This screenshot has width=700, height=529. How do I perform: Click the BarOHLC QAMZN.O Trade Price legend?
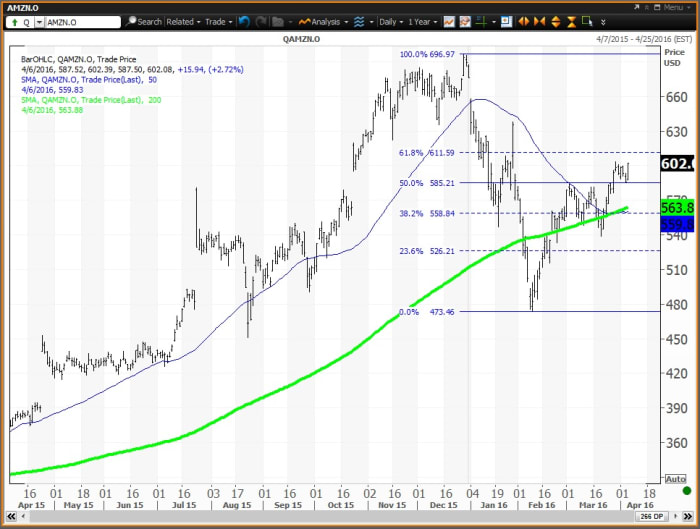tap(79, 59)
